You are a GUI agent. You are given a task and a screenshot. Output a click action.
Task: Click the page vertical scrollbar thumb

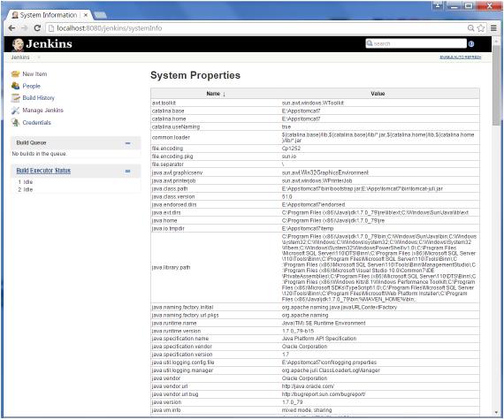[x=497, y=85]
